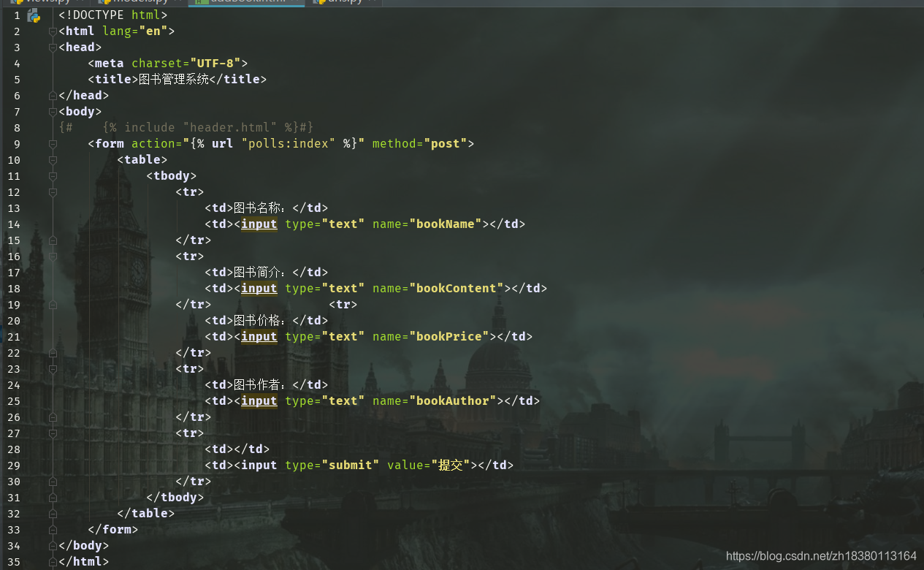Switch to the urls.py editor tab
The height and width of the screenshot is (570, 924).
click(343, 2)
